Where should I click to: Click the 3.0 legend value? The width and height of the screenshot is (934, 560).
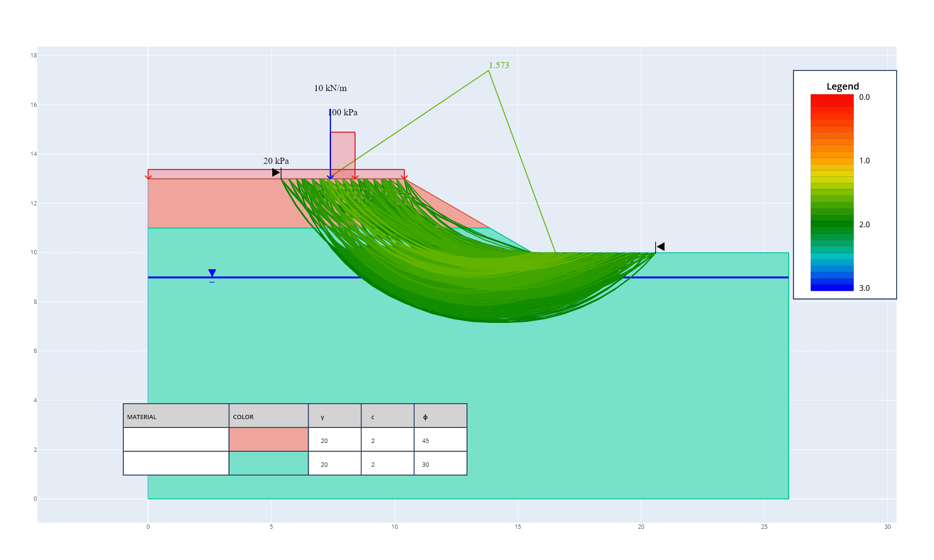pyautogui.click(x=864, y=288)
